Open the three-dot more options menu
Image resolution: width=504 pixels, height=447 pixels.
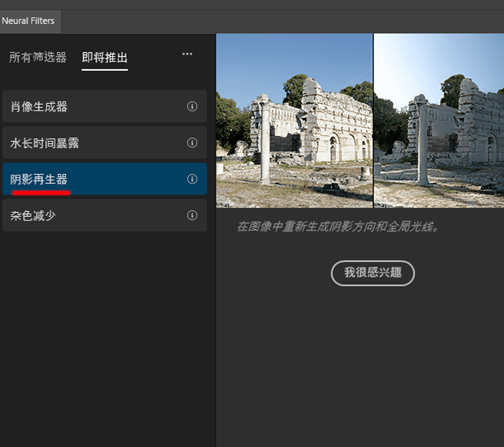[x=187, y=54]
